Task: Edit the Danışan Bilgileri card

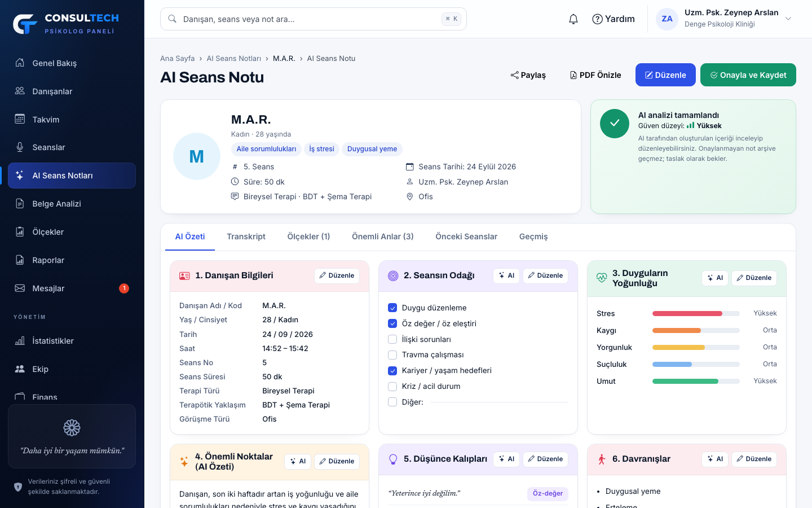Action: pos(337,275)
